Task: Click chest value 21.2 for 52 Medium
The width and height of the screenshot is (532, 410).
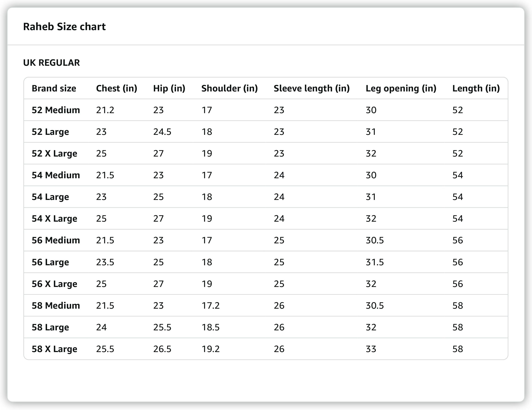Action: point(105,110)
